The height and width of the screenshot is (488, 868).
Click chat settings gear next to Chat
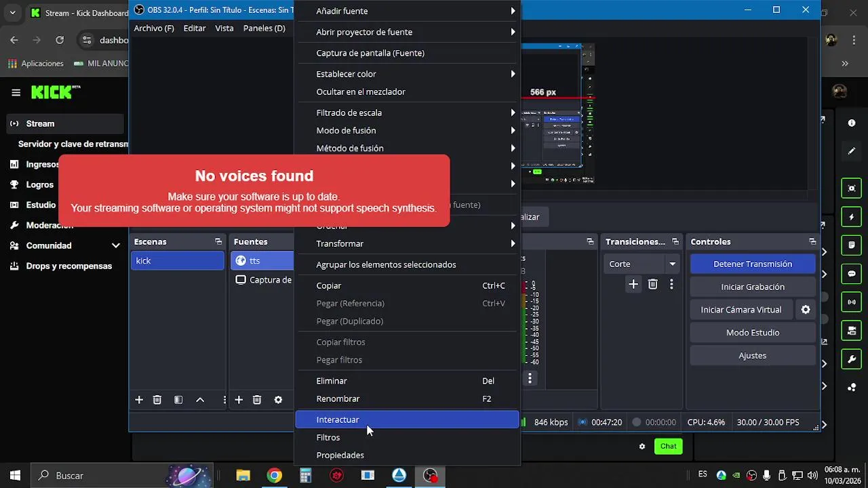642,446
